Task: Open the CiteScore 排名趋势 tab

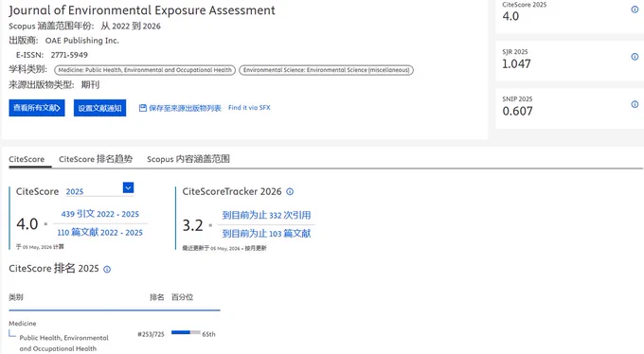Action: coord(96,159)
